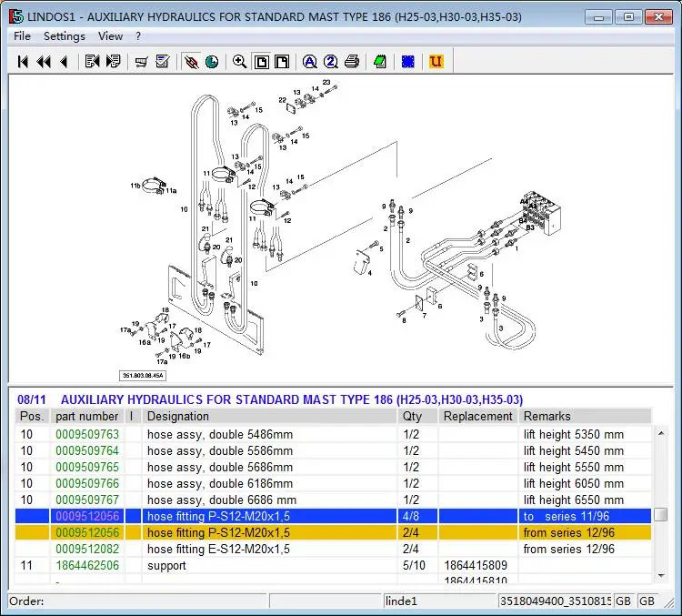Screen dimensions: 682x616
Task: Click the printer icon
Action: (352, 62)
